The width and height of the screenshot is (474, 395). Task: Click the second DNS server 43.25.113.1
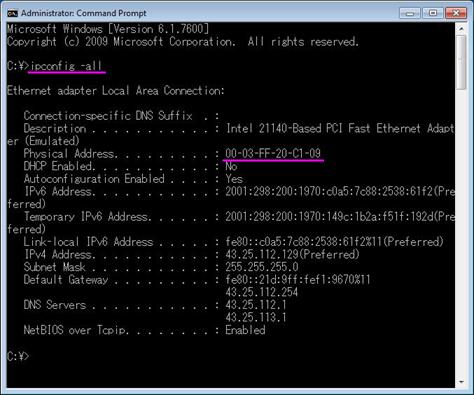point(256,317)
